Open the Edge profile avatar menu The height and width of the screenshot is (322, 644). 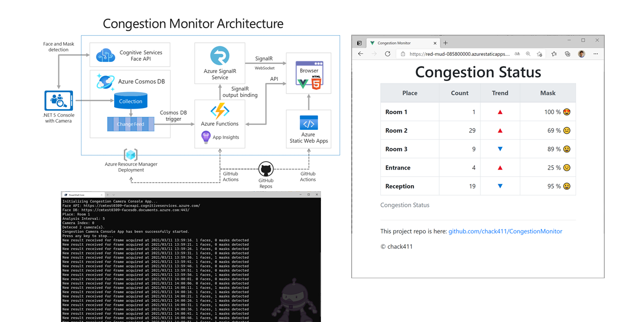581,53
